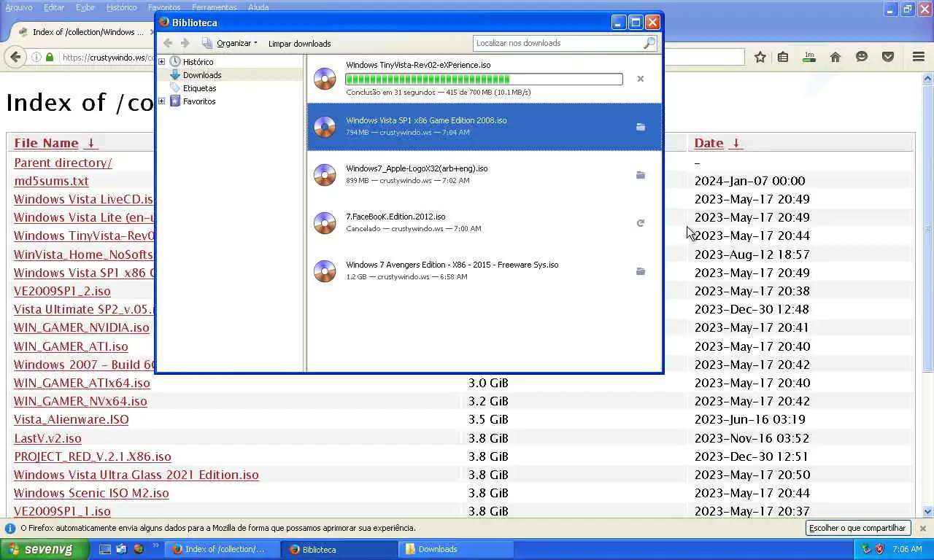This screenshot has width=934, height=560.
Task: Bookmark this page with the star icon
Action: pyautogui.click(x=760, y=57)
